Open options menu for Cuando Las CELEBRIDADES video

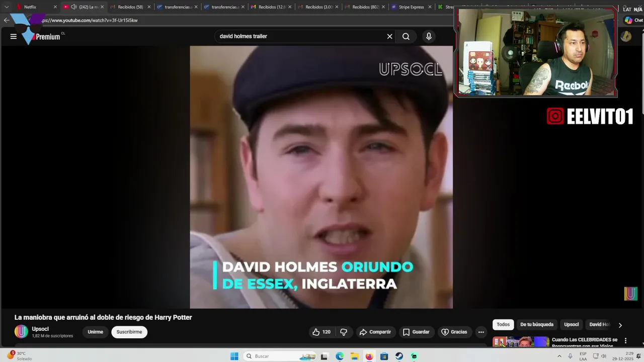[x=625, y=340]
